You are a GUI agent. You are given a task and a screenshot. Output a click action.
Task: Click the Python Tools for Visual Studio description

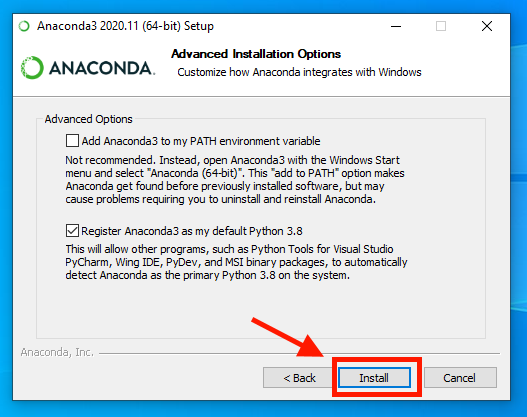click(236, 262)
